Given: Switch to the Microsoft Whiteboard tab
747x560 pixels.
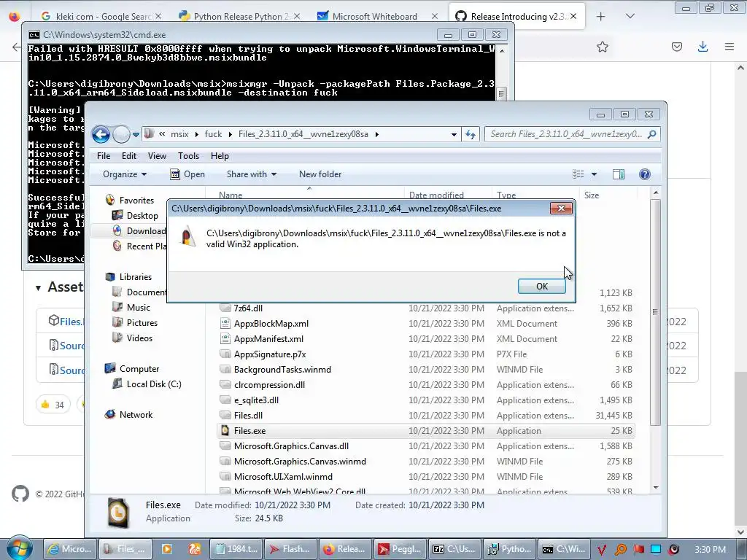Looking at the screenshot, I should tap(375, 16).
